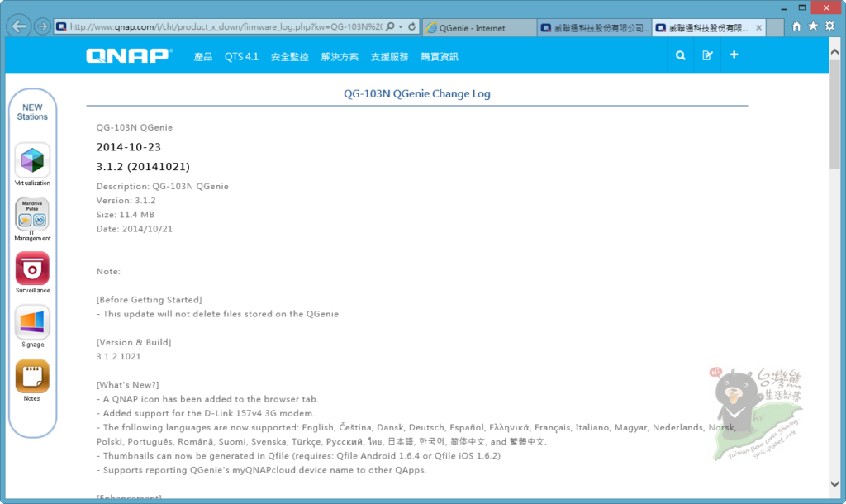Focus the URL address field
The image size is (846, 504).
point(225,26)
